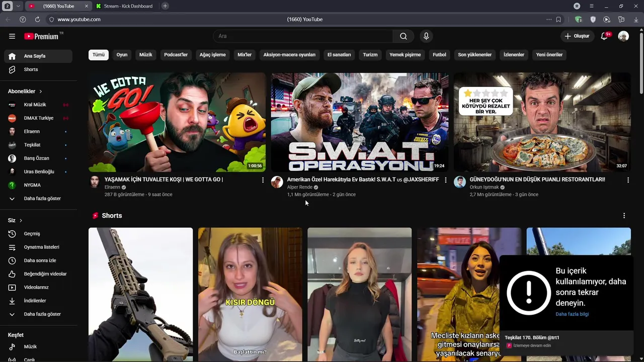Start voice search with the microphone icon
This screenshot has width=644, height=362.
click(x=426, y=36)
